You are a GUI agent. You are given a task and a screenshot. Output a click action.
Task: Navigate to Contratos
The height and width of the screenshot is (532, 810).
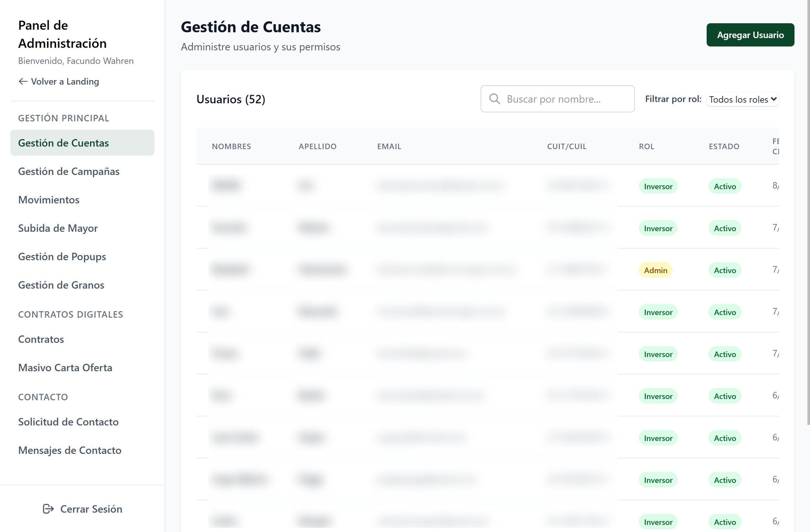tap(41, 339)
